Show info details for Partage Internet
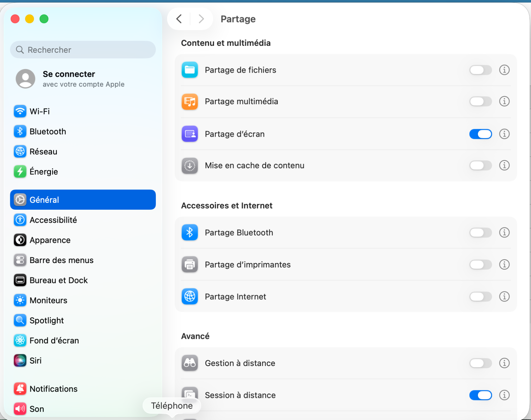The height and width of the screenshot is (420, 531). coord(504,296)
